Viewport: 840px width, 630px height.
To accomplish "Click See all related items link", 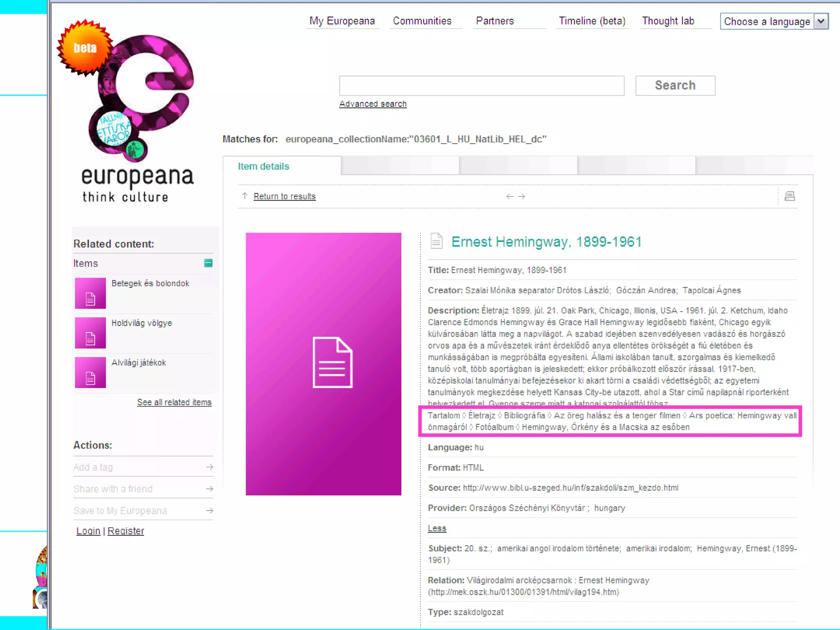I will pyautogui.click(x=174, y=402).
